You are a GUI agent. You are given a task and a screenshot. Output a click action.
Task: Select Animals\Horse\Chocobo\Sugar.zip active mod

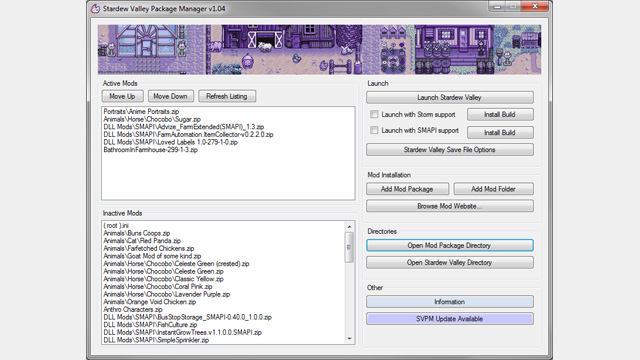pos(152,119)
